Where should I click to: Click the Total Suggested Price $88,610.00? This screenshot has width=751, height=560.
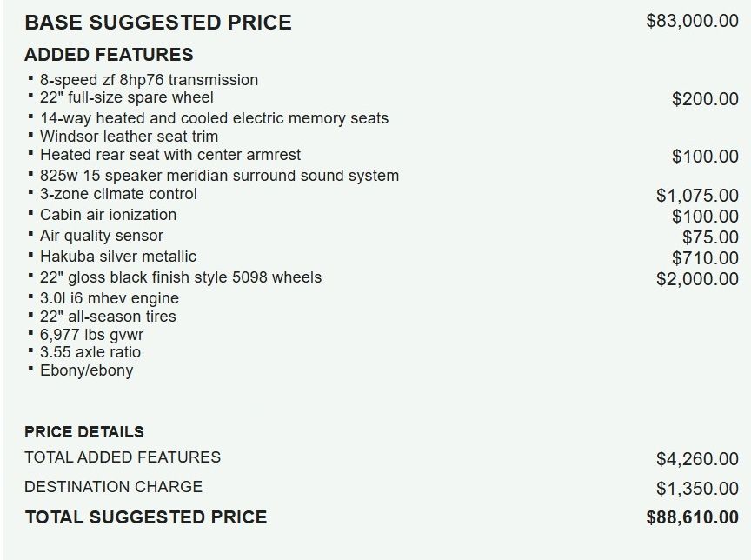click(692, 517)
